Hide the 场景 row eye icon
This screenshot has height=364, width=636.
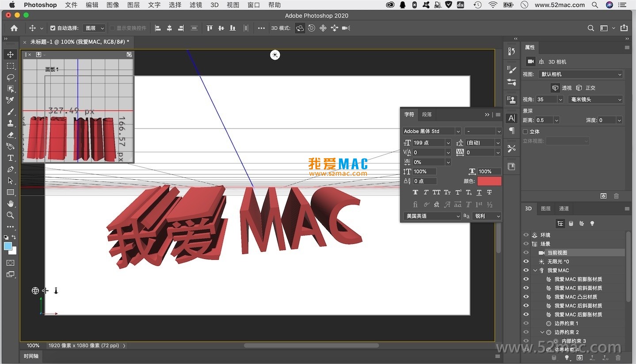click(526, 244)
